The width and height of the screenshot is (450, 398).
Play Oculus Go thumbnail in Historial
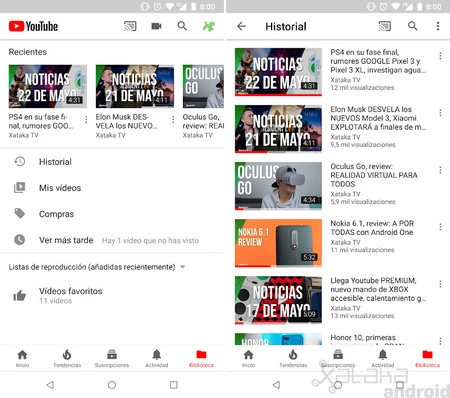pyautogui.click(x=278, y=186)
